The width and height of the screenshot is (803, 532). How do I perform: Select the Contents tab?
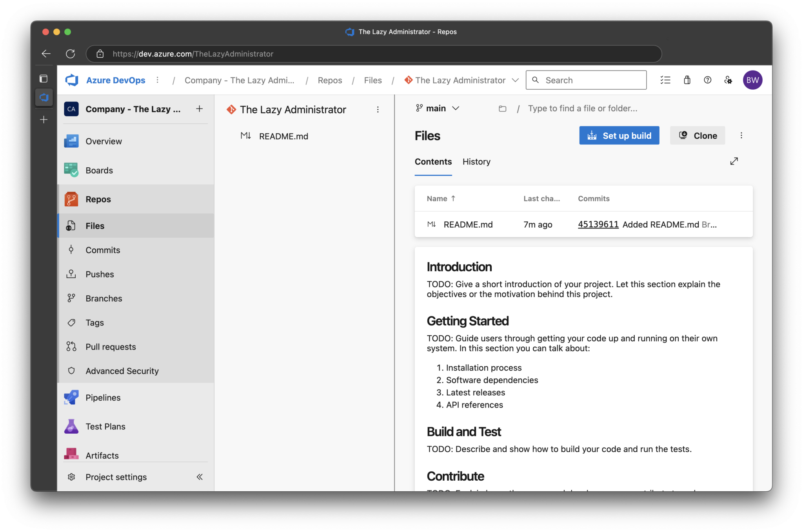(433, 162)
